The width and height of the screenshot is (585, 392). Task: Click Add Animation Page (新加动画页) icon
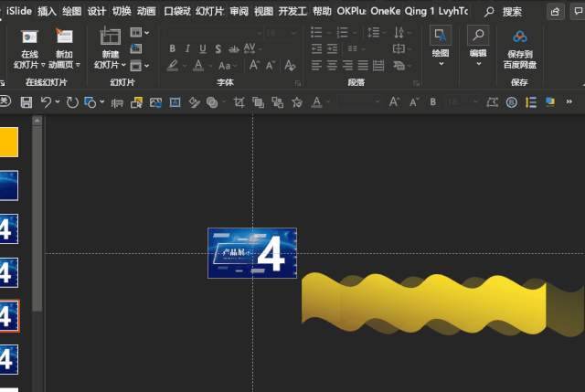coord(64,49)
